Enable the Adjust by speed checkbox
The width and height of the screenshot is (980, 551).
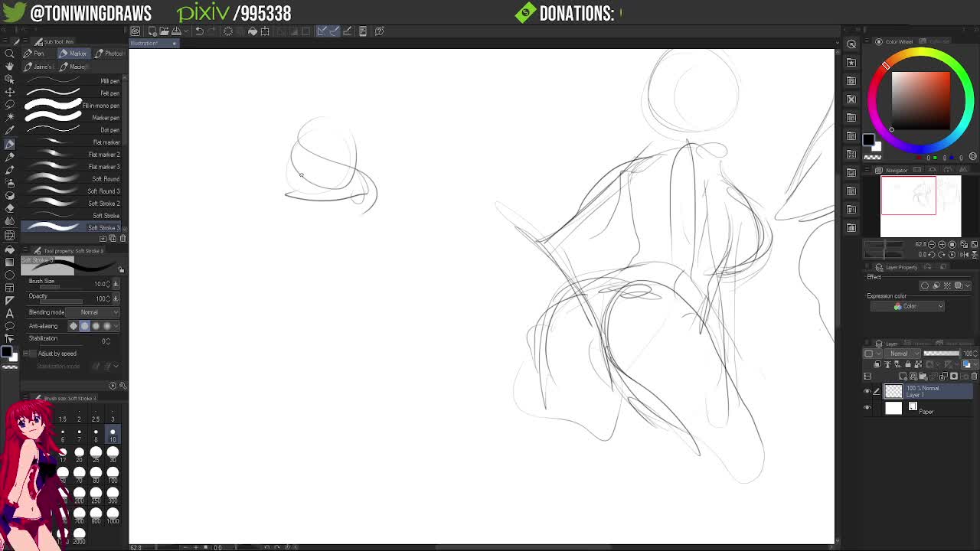tap(25, 354)
